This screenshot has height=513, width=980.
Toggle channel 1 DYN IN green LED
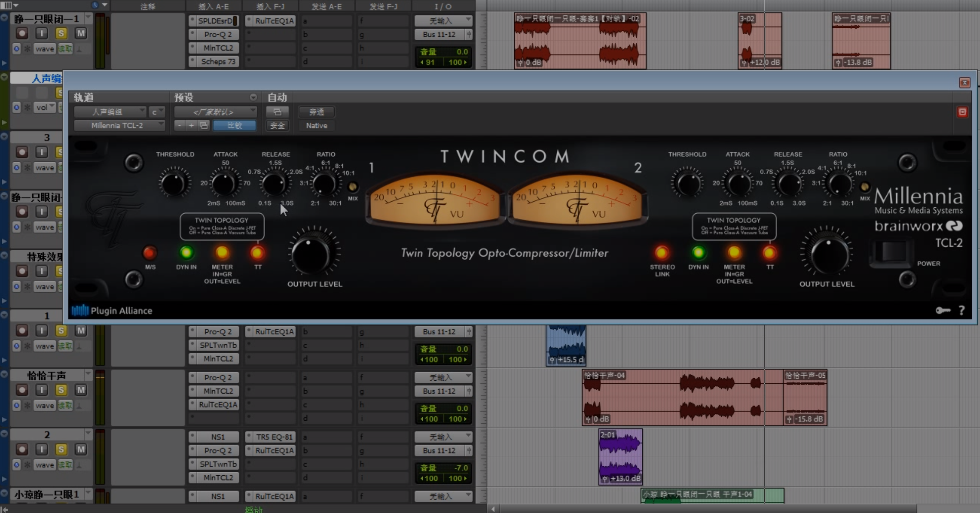coord(186,252)
